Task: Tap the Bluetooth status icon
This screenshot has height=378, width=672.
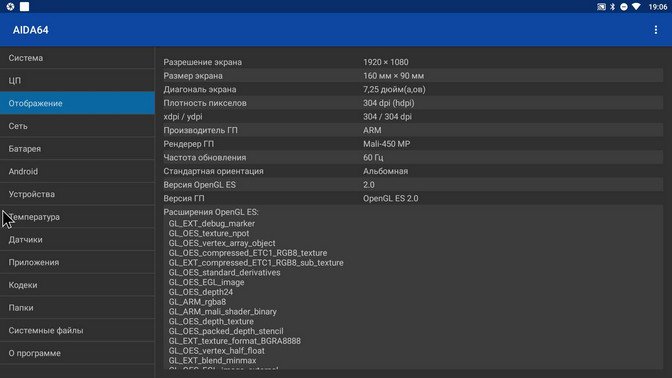Action: coord(612,6)
